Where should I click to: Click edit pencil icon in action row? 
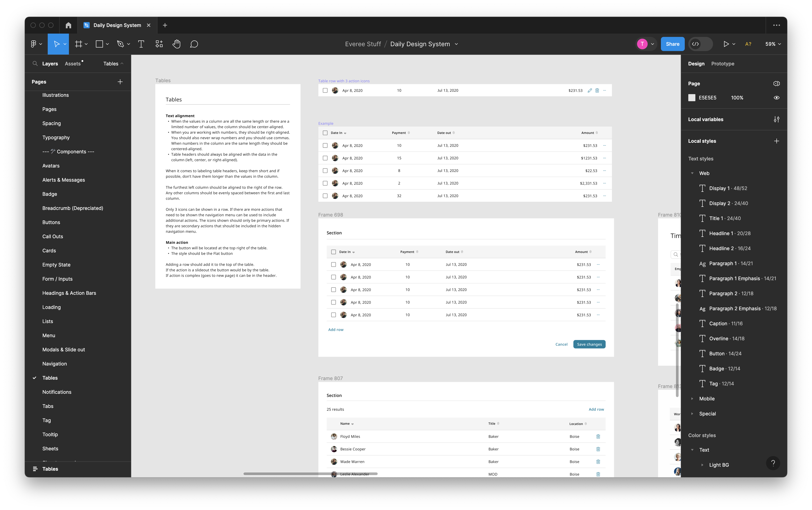click(590, 90)
